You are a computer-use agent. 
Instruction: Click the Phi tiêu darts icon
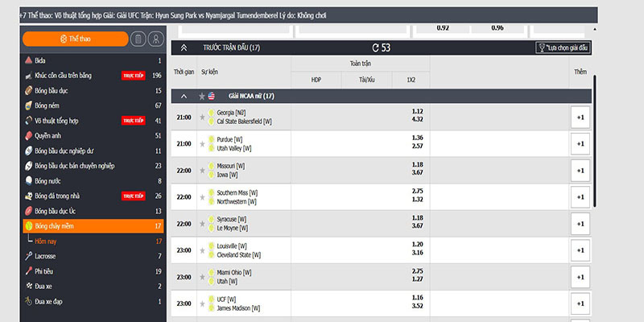pyautogui.click(x=28, y=271)
